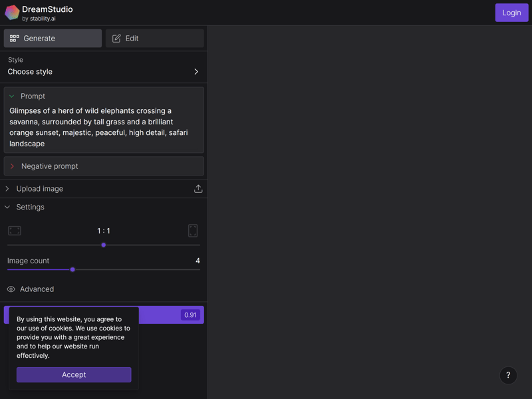Click the aspect ratio slider handle
The height and width of the screenshot is (399, 532).
104,245
